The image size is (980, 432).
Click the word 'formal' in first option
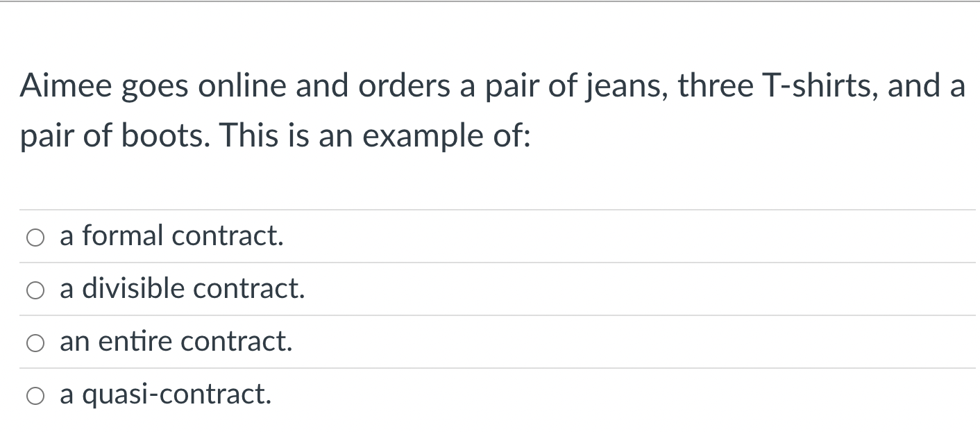click(123, 236)
